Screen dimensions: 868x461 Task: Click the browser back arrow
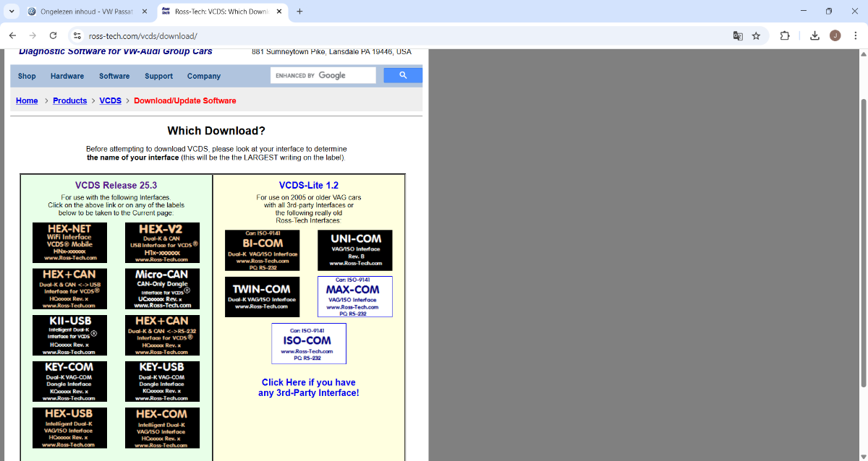(x=12, y=35)
